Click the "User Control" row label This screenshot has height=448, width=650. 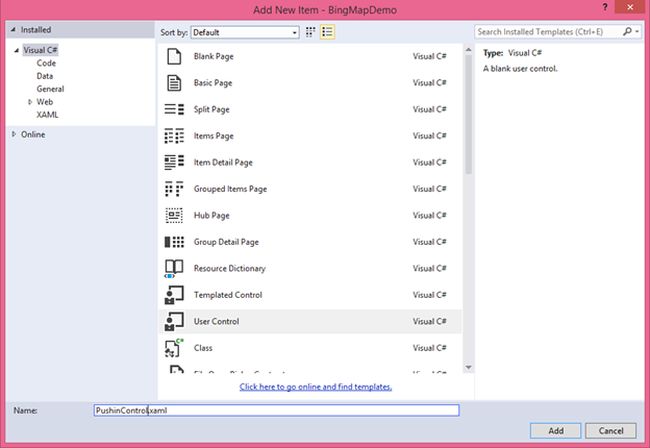216,322
